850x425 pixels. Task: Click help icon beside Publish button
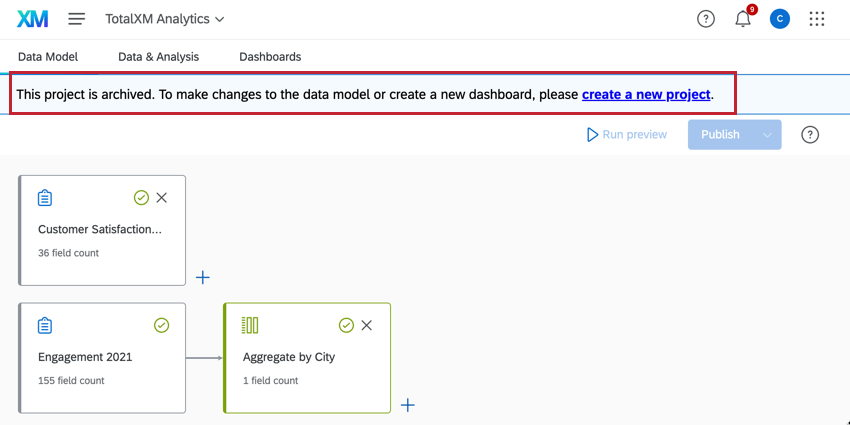tap(810, 135)
